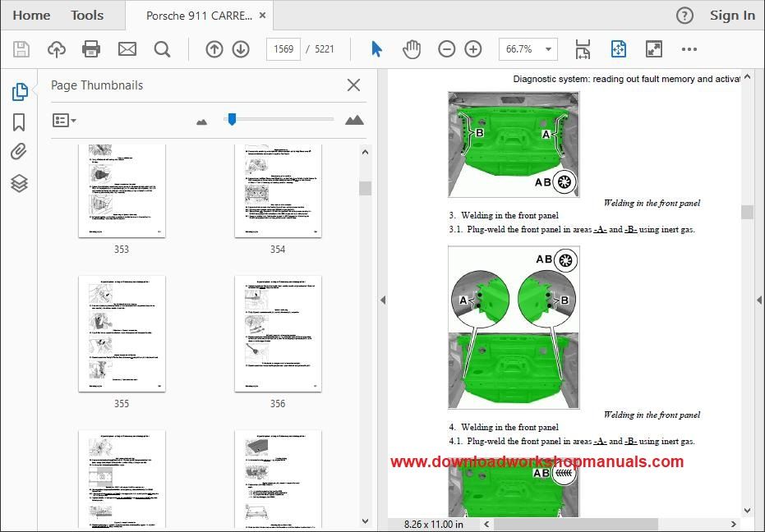Enlarge thumbnails with large mountain icon
The image size is (765, 532).
tap(354, 120)
